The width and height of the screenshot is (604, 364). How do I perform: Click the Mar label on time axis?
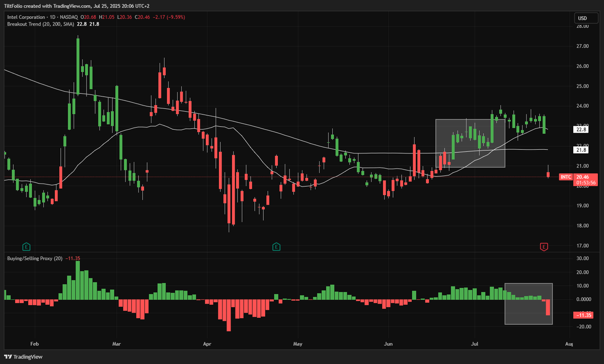click(117, 344)
